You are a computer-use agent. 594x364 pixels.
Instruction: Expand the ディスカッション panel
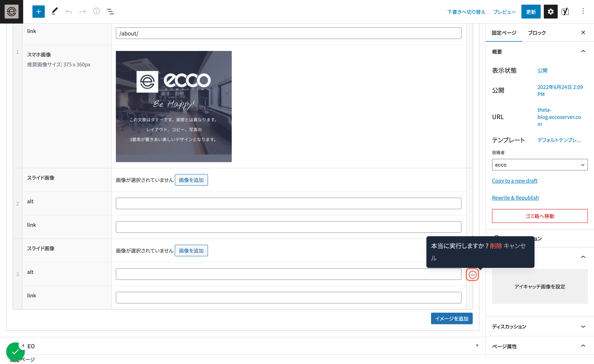click(540, 327)
